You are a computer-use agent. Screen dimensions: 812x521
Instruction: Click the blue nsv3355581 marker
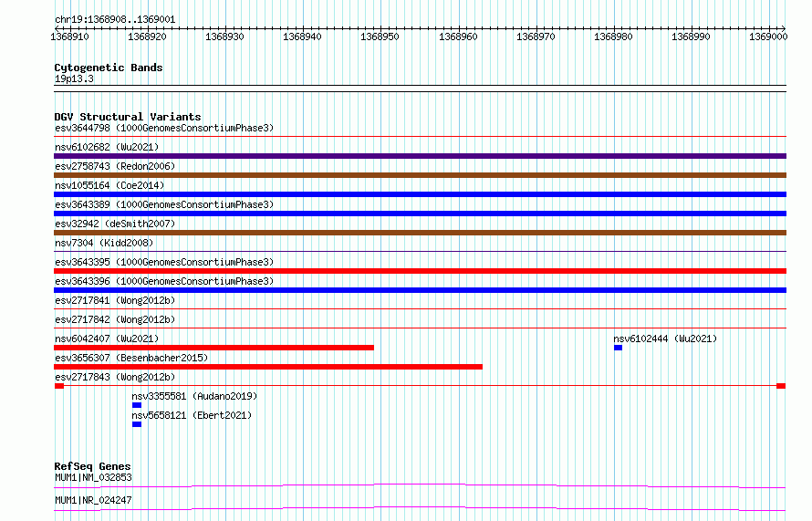coord(137,405)
